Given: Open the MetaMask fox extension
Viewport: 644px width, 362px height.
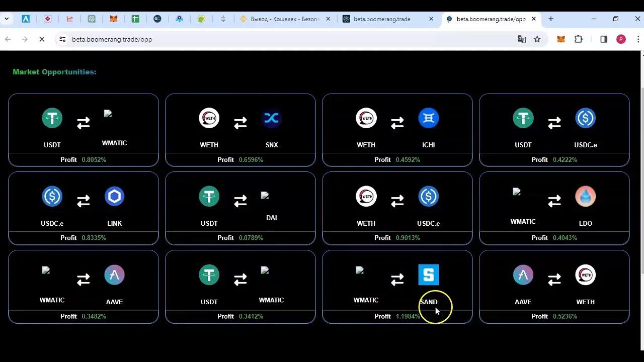Looking at the screenshot, I should (x=560, y=39).
